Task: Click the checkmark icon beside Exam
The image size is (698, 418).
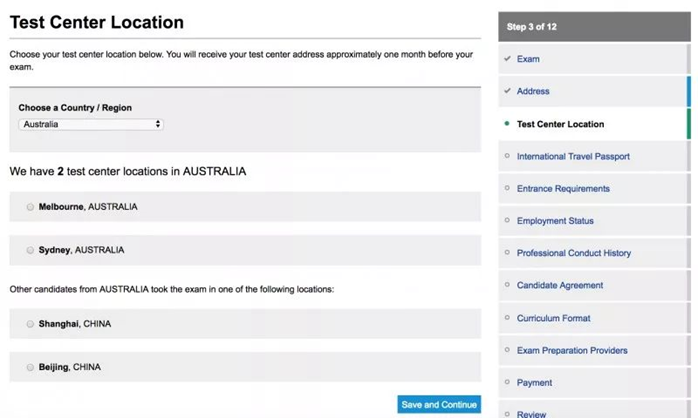Action: tap(507, 59)
